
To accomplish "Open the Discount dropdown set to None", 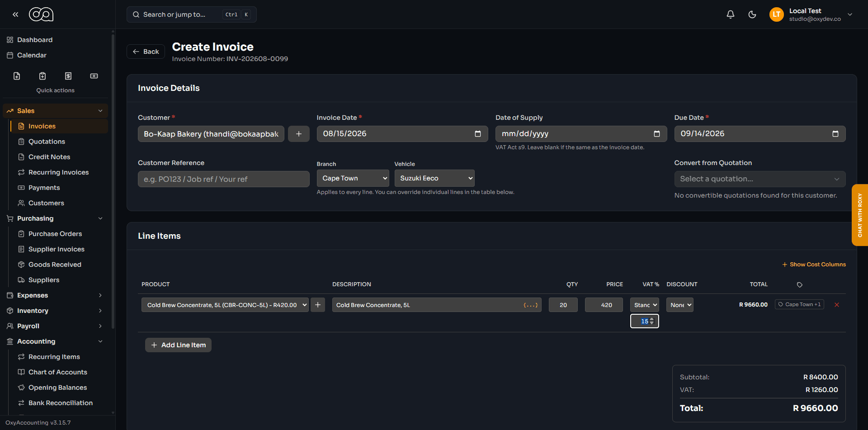I will 680,305.
